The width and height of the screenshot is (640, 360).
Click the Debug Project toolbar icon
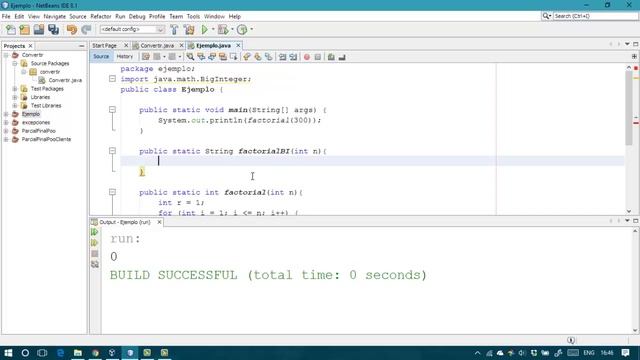point(223,29)
